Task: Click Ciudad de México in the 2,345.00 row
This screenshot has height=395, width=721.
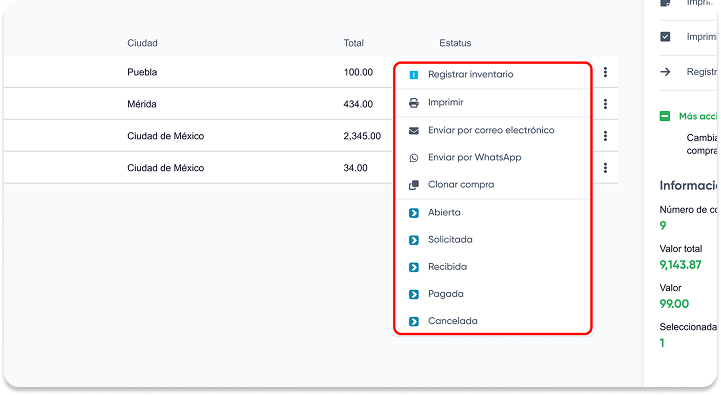Action: [x=166, y=136]
